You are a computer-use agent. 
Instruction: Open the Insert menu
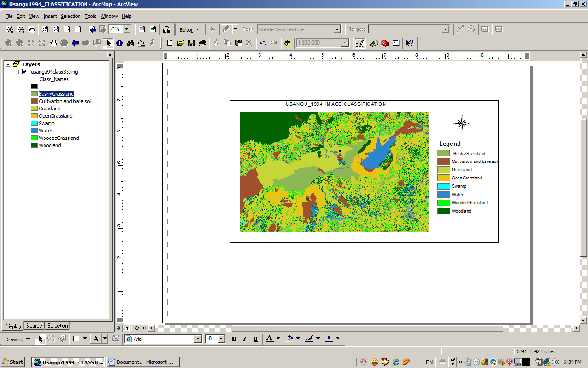pos(50,16)
